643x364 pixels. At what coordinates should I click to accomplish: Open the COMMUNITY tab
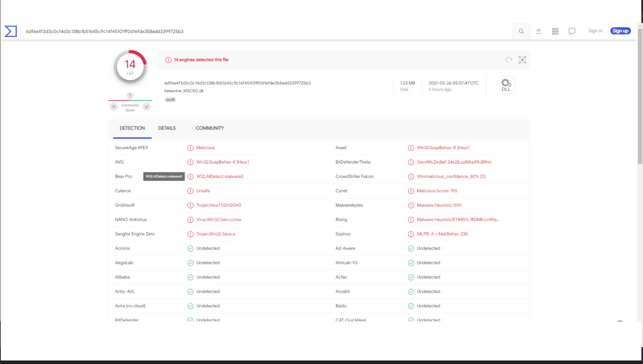(210, 128)
